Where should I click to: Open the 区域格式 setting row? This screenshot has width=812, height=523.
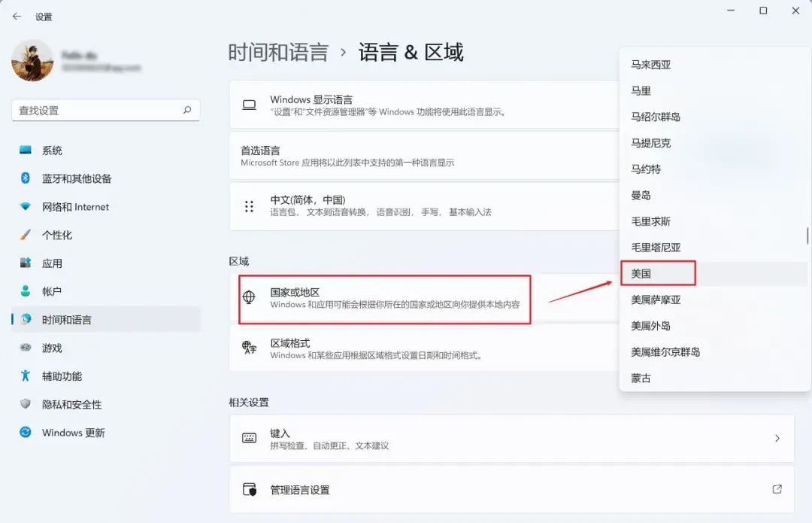tap(423, 348)
